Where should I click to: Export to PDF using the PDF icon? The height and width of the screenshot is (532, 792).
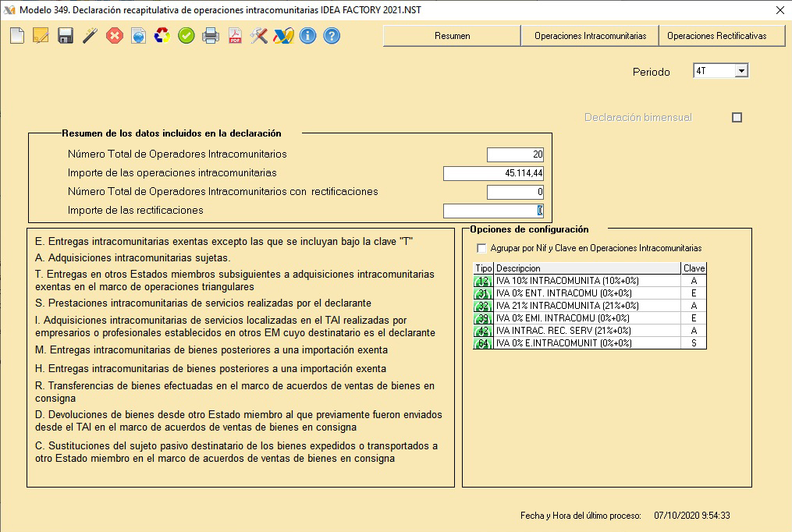tap(235, 36)
